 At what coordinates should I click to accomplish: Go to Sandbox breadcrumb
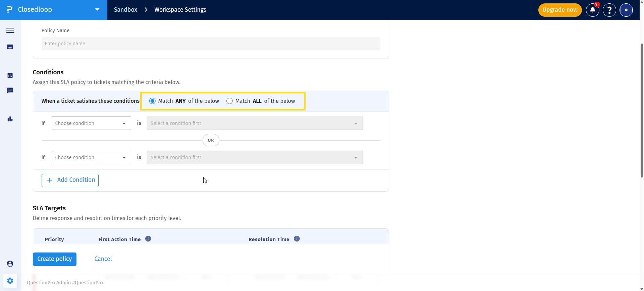point(125,10)
